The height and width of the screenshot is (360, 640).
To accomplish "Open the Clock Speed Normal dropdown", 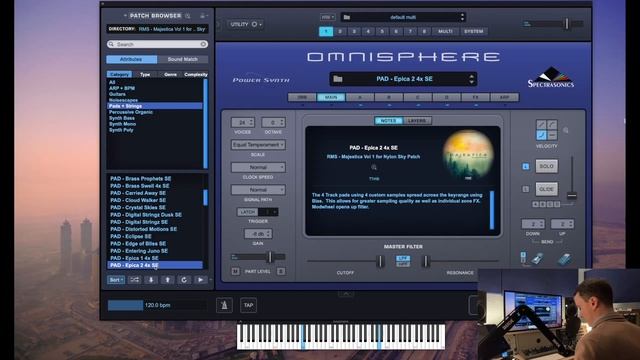I will coord(258,167).
